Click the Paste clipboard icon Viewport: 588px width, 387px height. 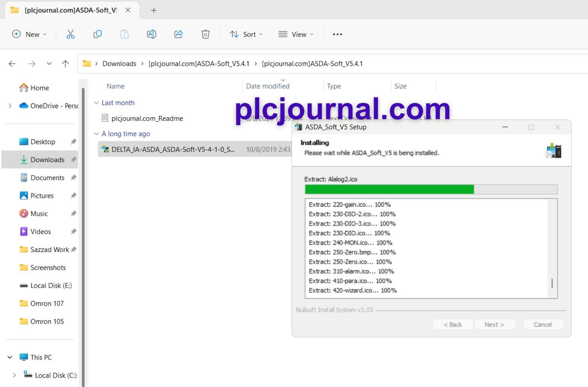(124, 34)
